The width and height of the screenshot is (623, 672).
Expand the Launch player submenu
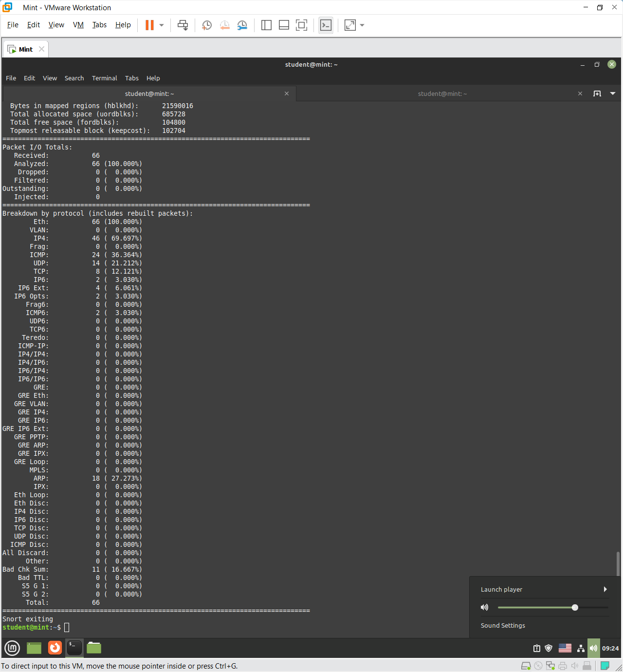(605, 589)
